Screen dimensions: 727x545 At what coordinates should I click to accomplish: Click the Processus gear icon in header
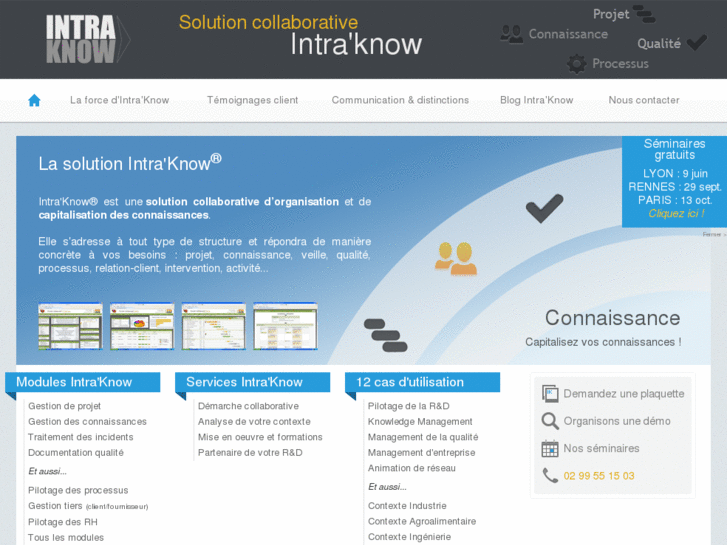click(577, 64)
